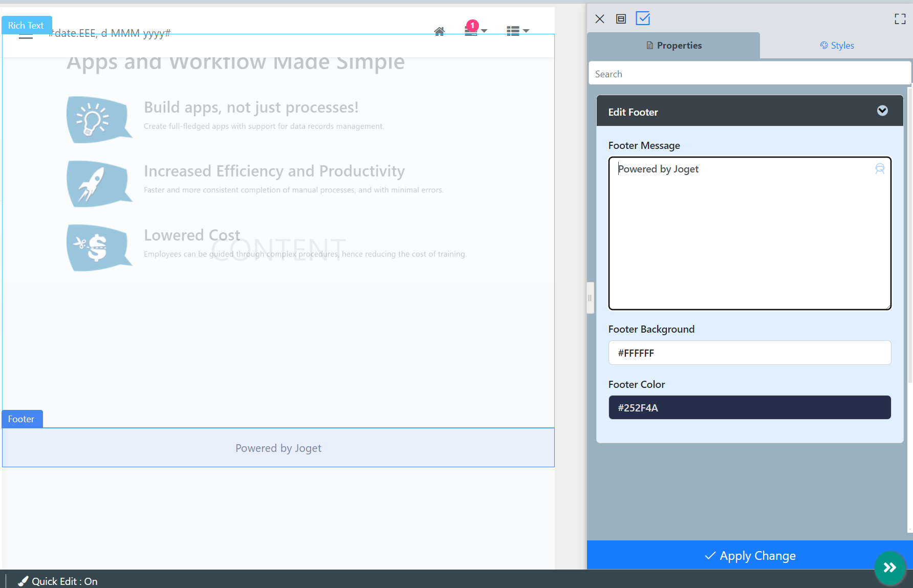Click the scissors dollar speech bubble image
This screenshot has width=913, height=588.
click(99, 248)
